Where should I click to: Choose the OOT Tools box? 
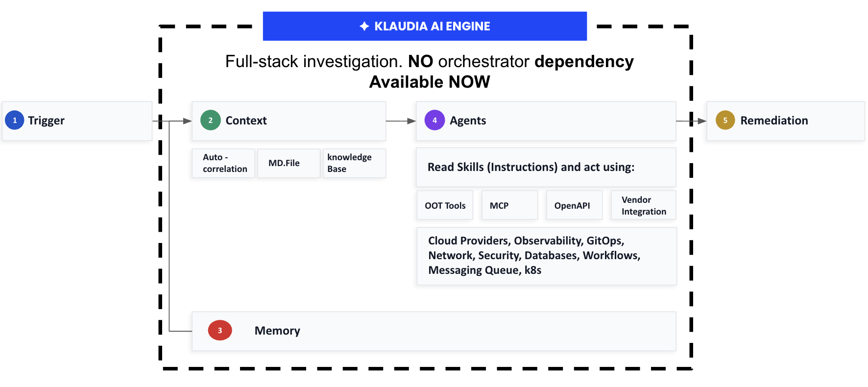click(x=445, y=205)
